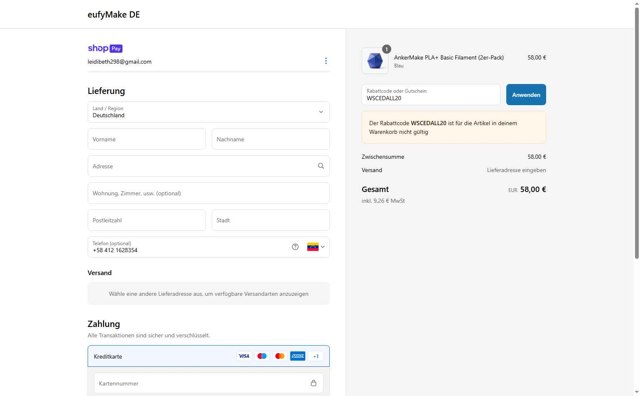Click the shipping methods unavailable notice
The image size is (640, 396).
tap(208, 294)
